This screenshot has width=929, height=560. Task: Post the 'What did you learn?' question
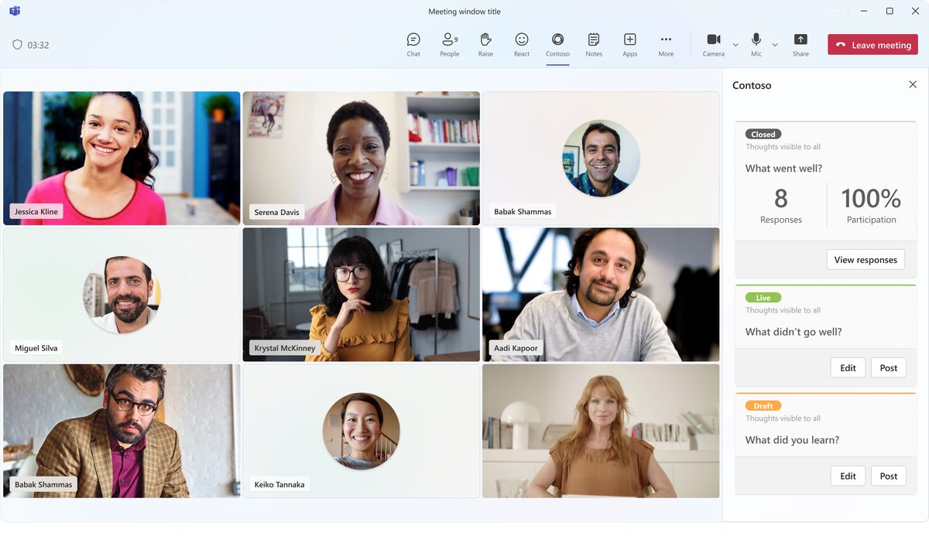(888, 476)
